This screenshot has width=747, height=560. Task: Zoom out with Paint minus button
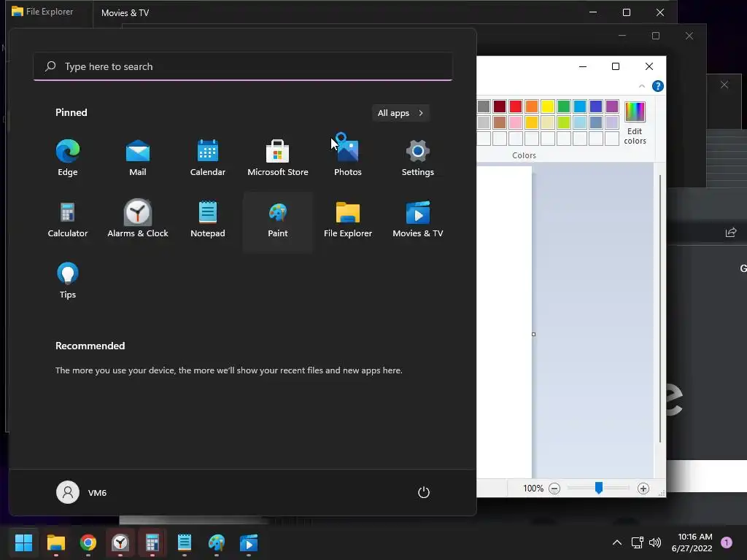[x=554, y=489]
